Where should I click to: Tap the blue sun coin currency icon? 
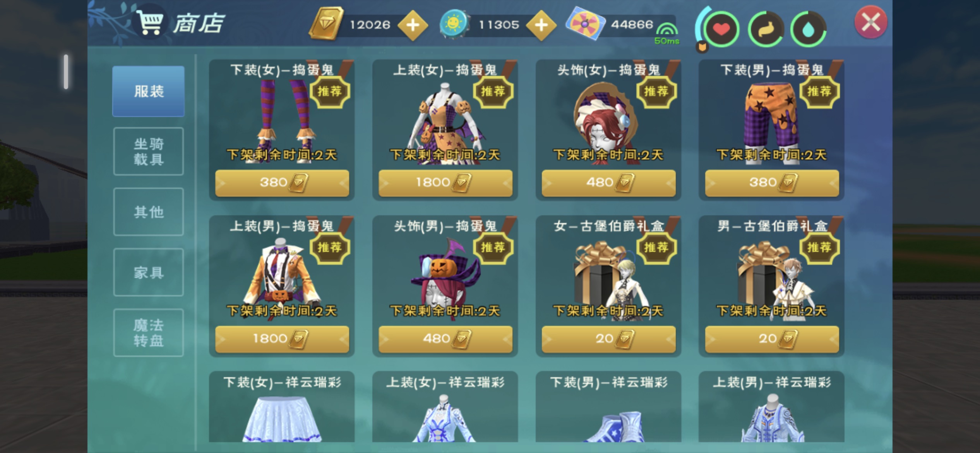[454, 24]
